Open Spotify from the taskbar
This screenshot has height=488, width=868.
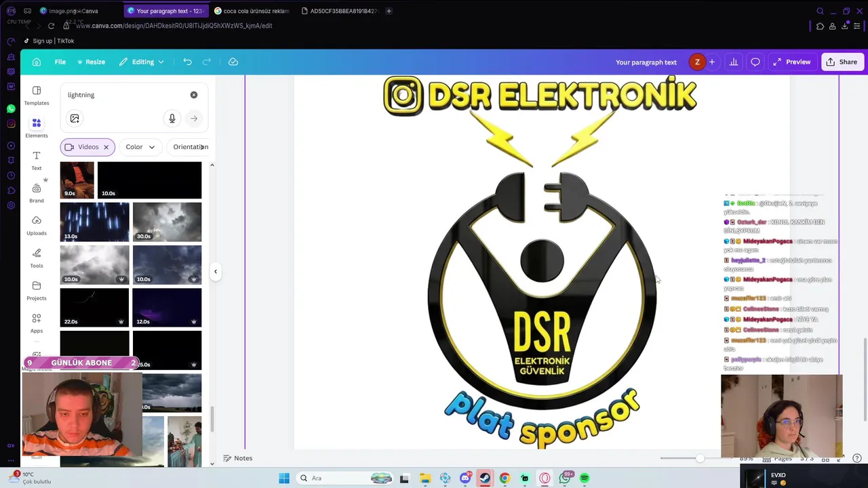click(585, 479)
